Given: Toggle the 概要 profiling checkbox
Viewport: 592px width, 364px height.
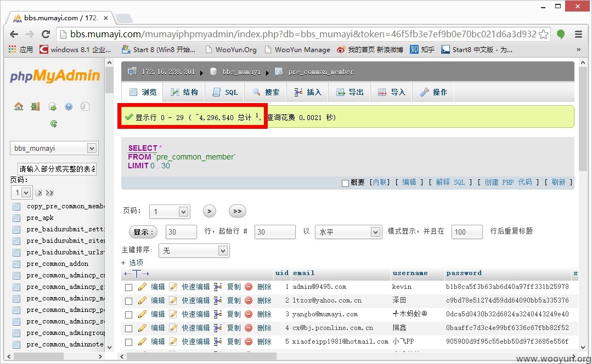Looking at the screenshot, I should click(x=345, y=183).
